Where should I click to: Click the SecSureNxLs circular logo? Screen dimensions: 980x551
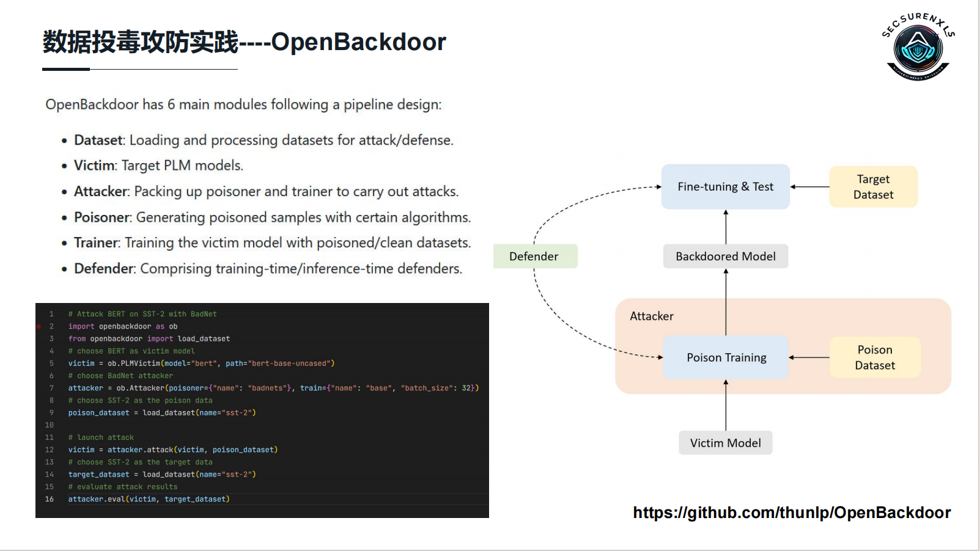(x=918, y=46)
